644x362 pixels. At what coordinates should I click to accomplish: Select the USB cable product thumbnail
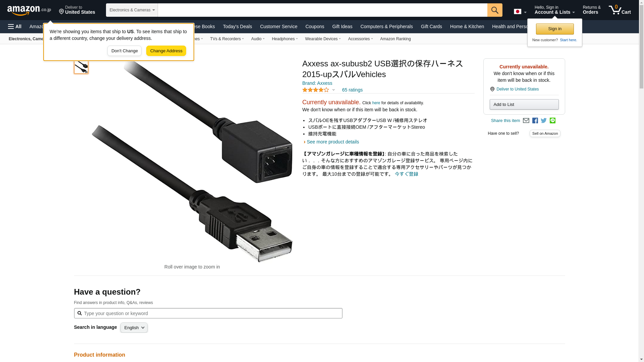point(81,67)
